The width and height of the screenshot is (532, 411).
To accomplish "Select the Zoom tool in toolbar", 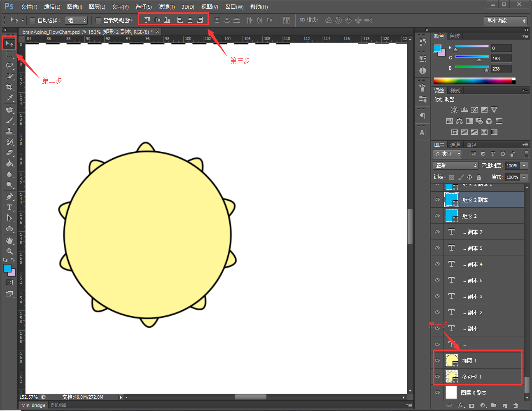I will [9, 251].
